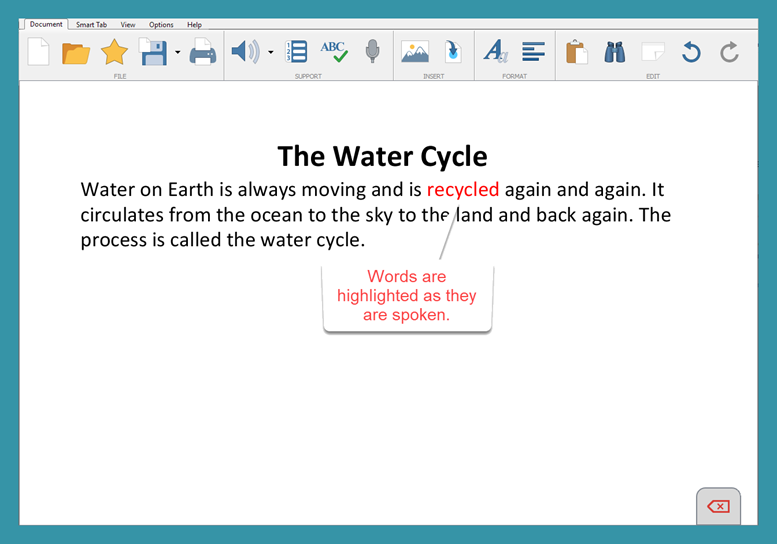Click the star favorites icon
The image size is (777, 544).
[x=114, y=52]
